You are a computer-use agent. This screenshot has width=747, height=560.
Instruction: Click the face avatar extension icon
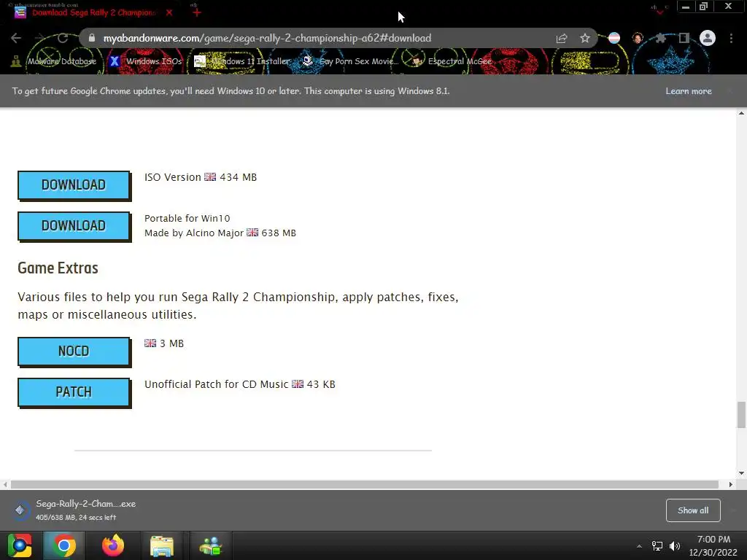(x=638, y=38)
